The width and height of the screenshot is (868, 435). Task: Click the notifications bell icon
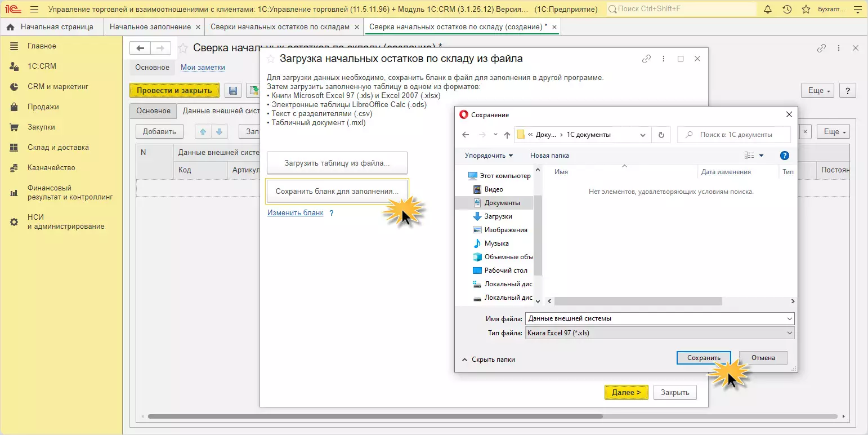(768, 10)
